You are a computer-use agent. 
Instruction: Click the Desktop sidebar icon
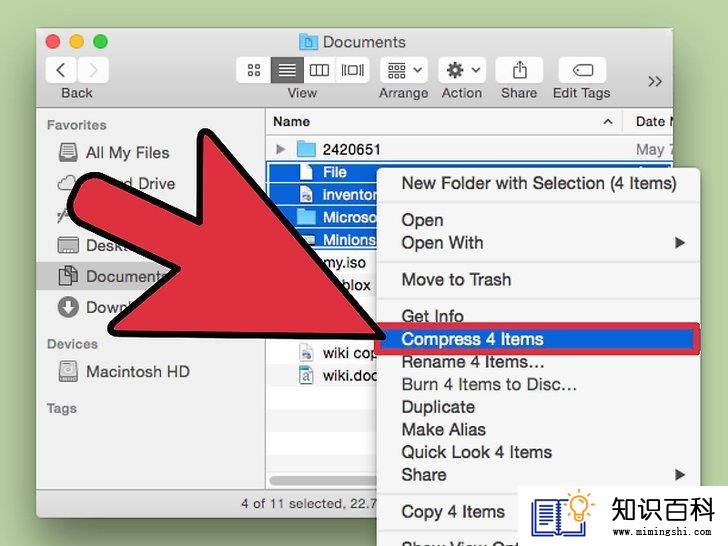point(68,245)
